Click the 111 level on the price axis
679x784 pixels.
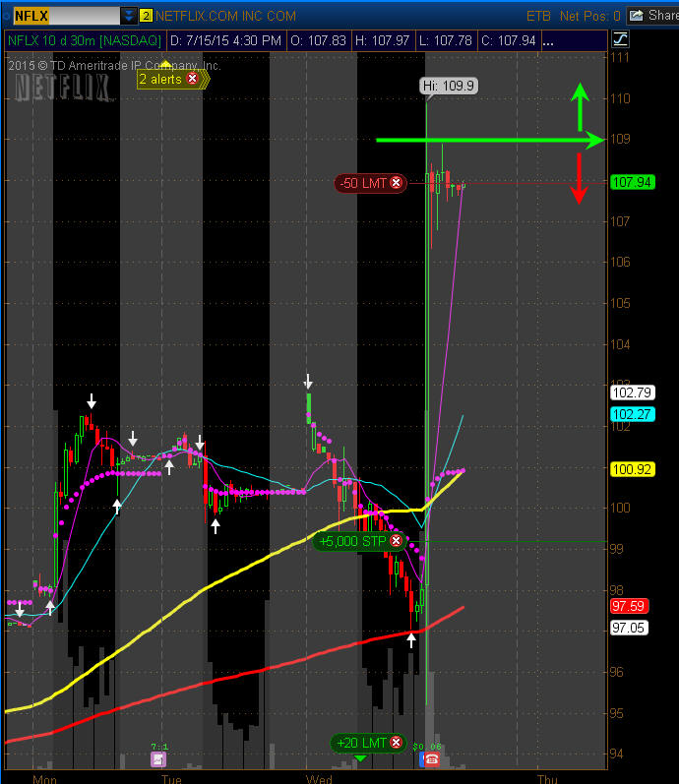pos(619,57)
